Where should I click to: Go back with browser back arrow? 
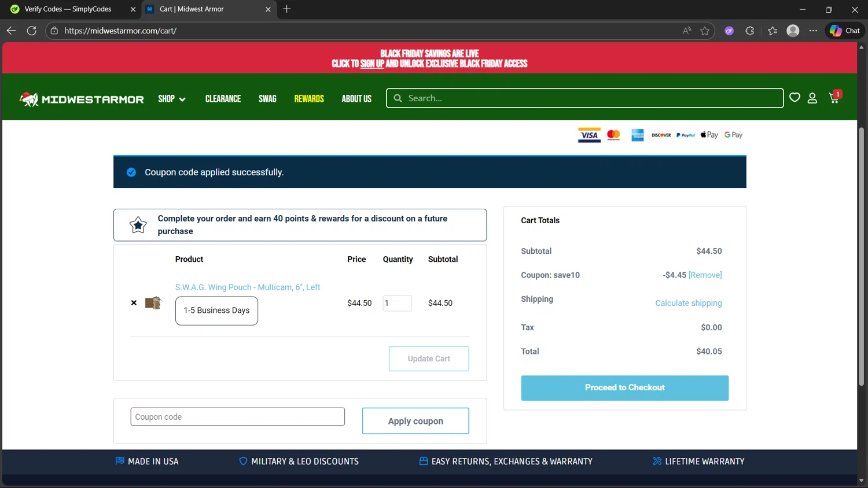click(11, 31)
